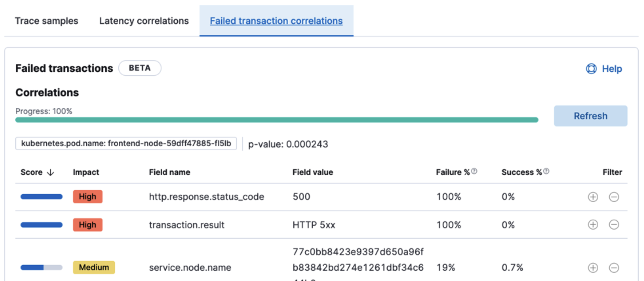This screenshot has height=281, width=644.
Task: Select the Failed transaction correlations tab
Action: [276, 21]
